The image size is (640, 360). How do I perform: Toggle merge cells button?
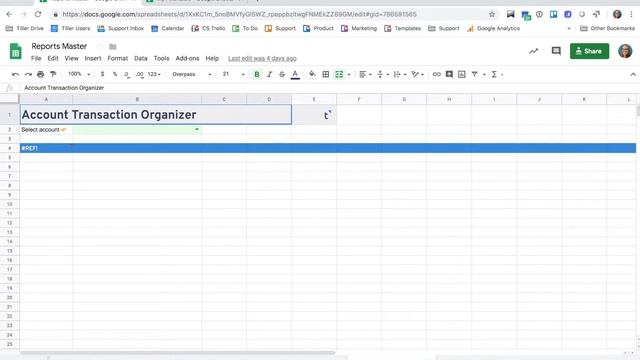point(339,74)
